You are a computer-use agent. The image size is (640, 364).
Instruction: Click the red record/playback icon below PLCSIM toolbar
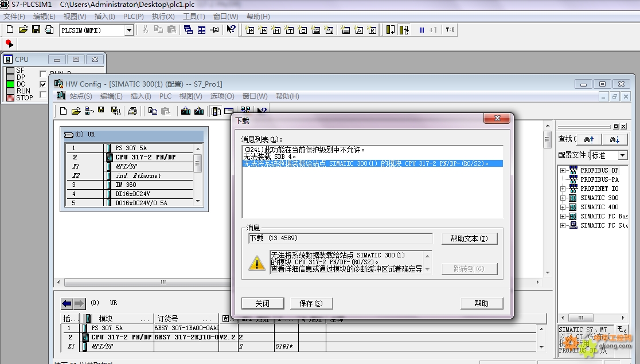point(9,43)
